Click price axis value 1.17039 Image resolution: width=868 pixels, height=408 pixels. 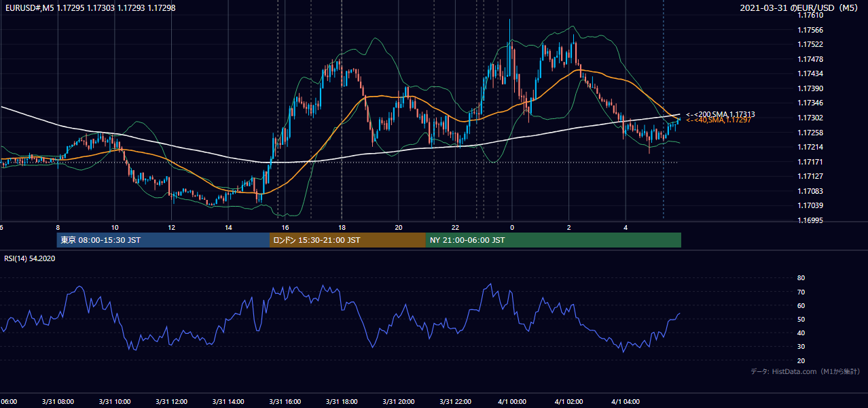tap(810, 205)
